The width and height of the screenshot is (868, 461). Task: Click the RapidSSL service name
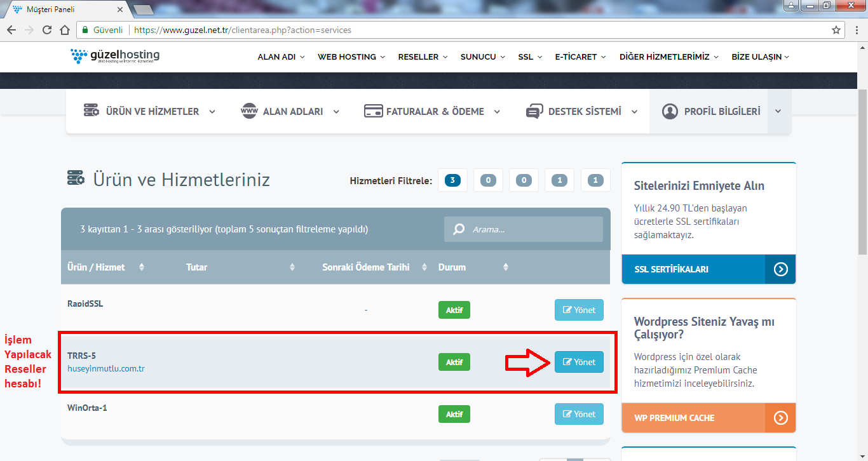tap(85, 304)
